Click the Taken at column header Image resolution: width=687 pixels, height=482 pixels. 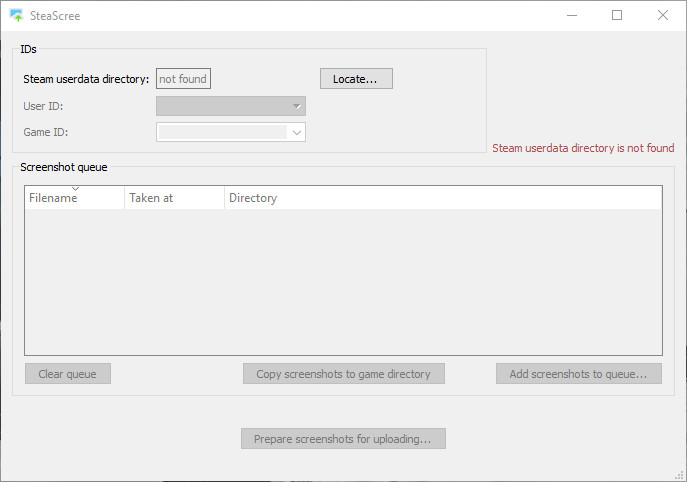174,198
